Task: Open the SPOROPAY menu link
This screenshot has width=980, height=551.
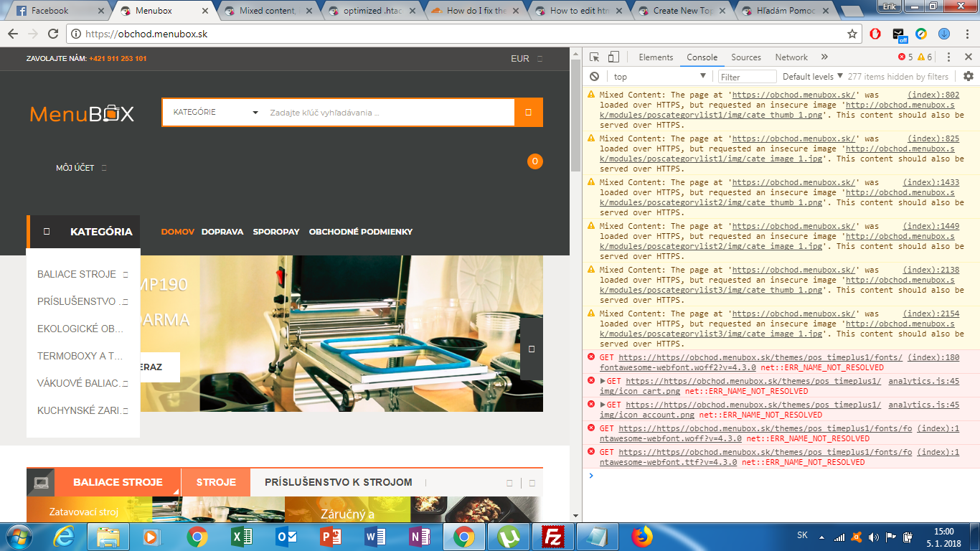Action: [x=276, y=232]
